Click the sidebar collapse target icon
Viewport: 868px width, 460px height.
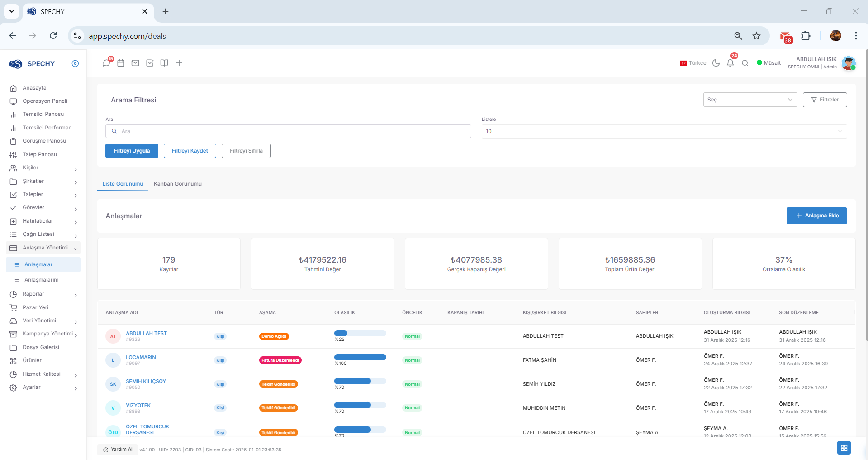[75, 63]
